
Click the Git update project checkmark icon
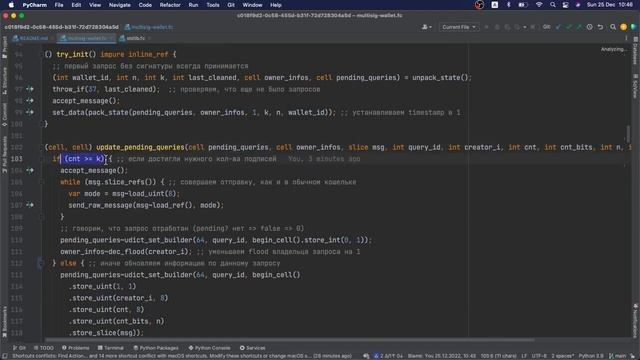coord(558,27)
